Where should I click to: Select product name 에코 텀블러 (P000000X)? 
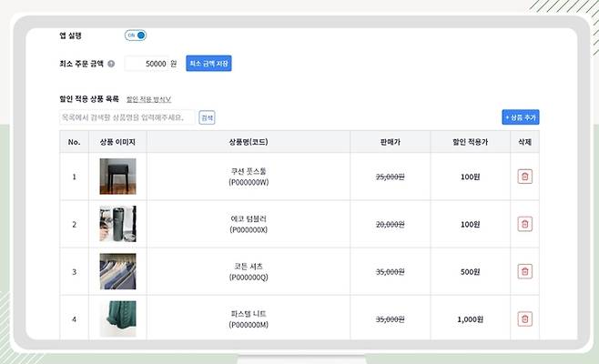point(249,224)
